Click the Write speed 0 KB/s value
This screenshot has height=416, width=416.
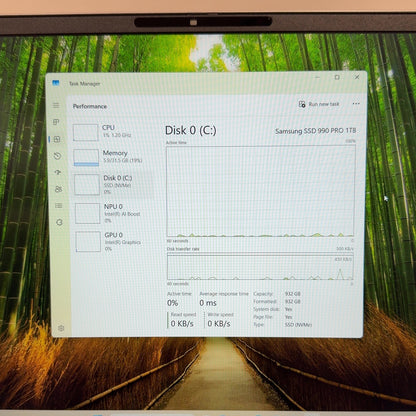219,324
